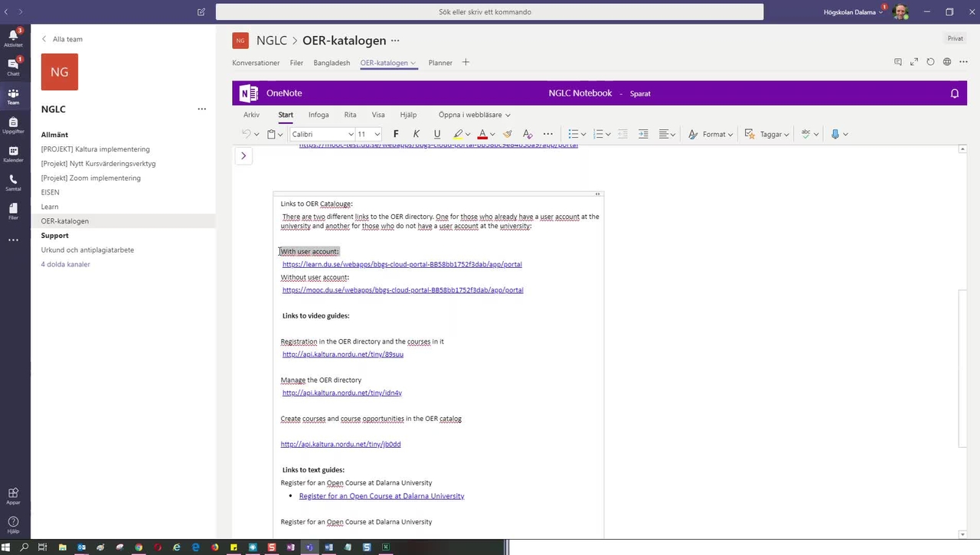Increase indent of the paragraph
Image resolution: width=980 pixels, height=555 pixels.
[643, 134]
